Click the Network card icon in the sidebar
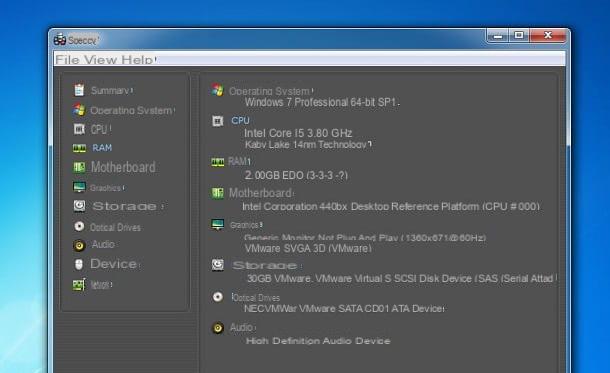Viewport: 610px width, 373px height. coord(79,285)
